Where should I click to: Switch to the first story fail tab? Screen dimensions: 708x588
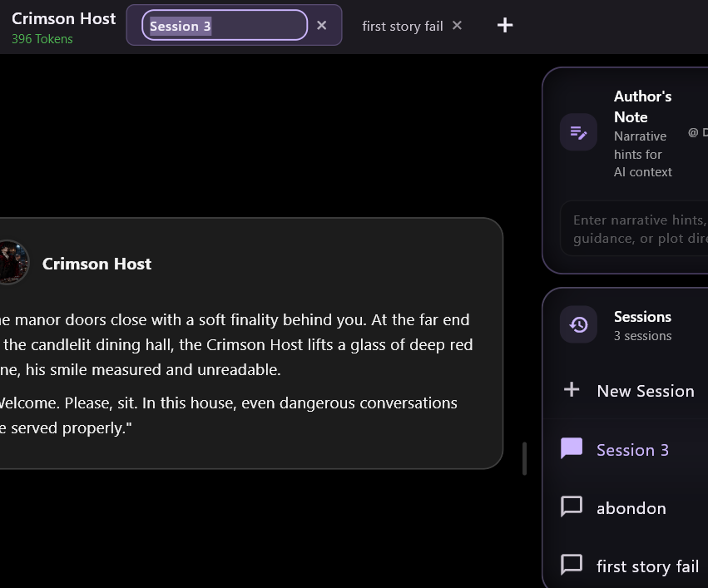(403, 26)
